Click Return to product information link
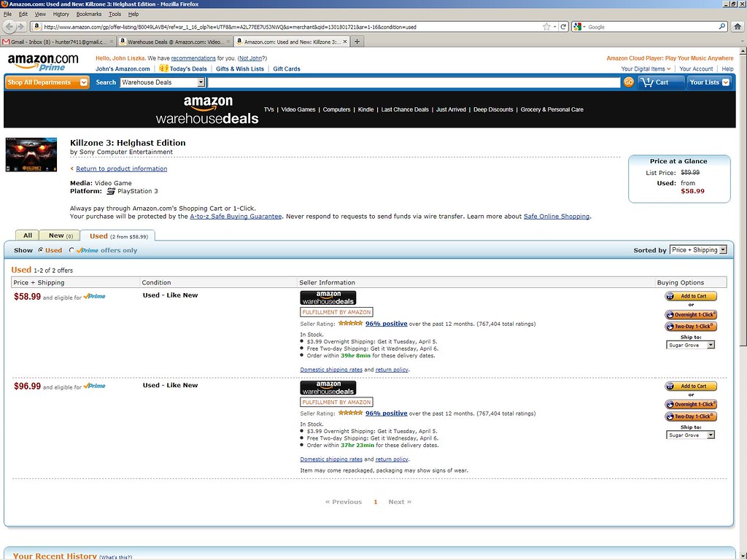The image size is (747, 560). (x=122, y=168)
